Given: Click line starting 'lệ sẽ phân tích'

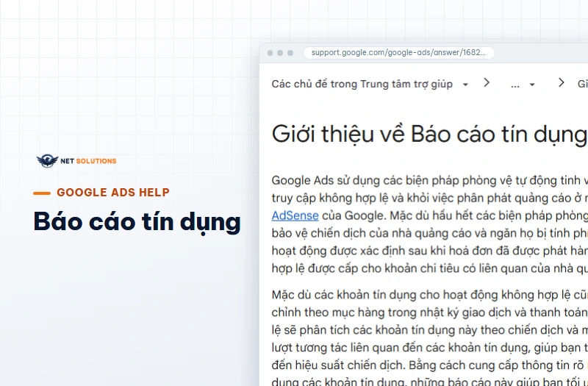Looking at the screenshot, I should [429, 330].
